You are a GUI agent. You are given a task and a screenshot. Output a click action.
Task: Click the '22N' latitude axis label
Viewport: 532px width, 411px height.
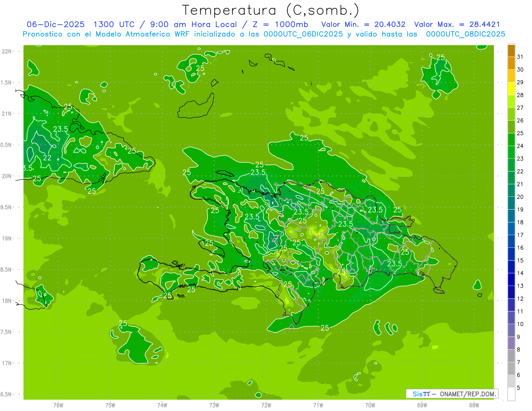[x=7, y=51]
